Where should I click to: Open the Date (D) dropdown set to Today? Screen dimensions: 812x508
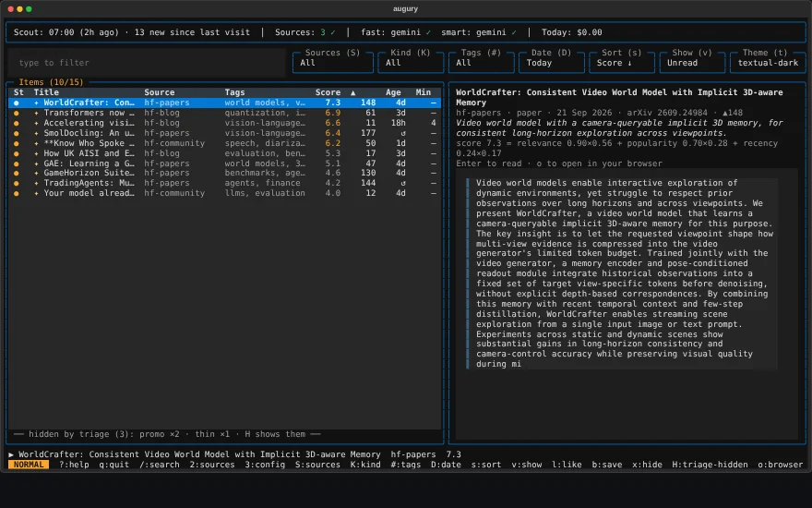click(x=551, y=63)
